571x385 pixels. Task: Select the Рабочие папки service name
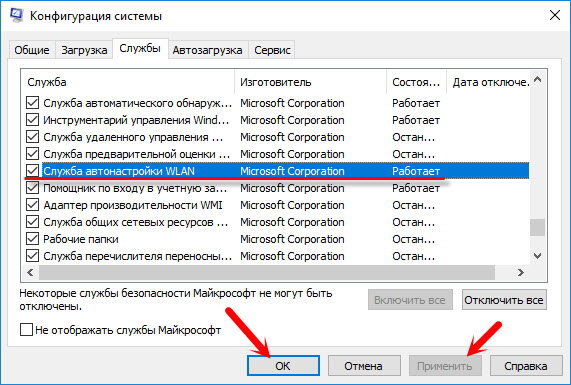(x=81, y=239)
